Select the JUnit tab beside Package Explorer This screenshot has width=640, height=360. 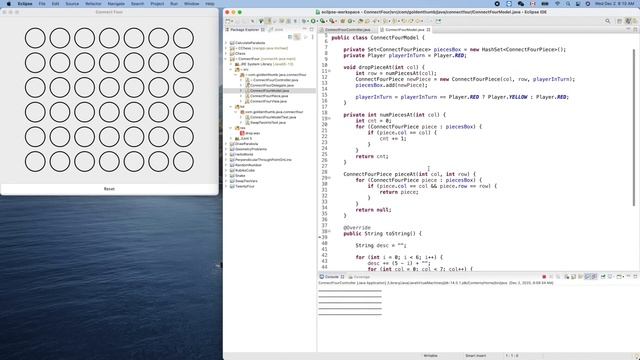(277, 30)
